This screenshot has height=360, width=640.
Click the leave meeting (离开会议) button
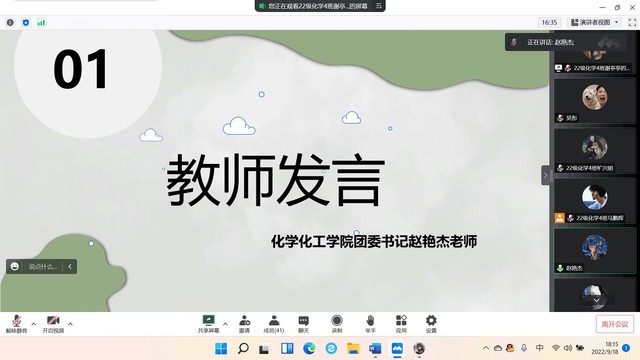click(615, 324)
